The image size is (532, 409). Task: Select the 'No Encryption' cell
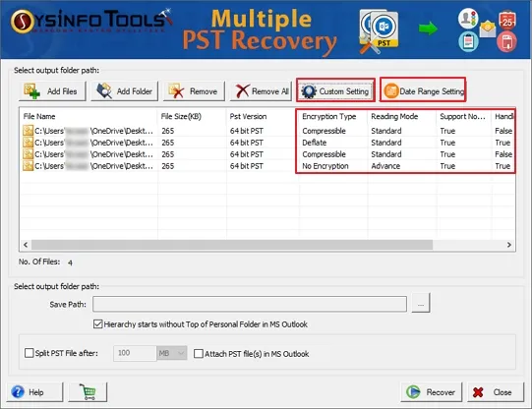tap(325, 166)
